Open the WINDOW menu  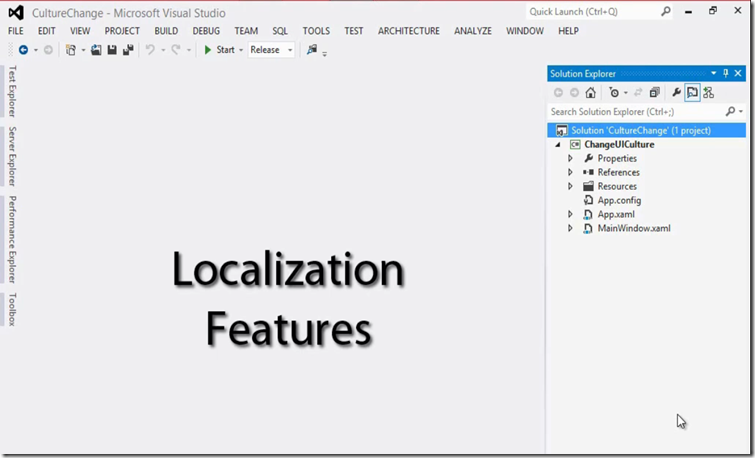tap(524, 31)
